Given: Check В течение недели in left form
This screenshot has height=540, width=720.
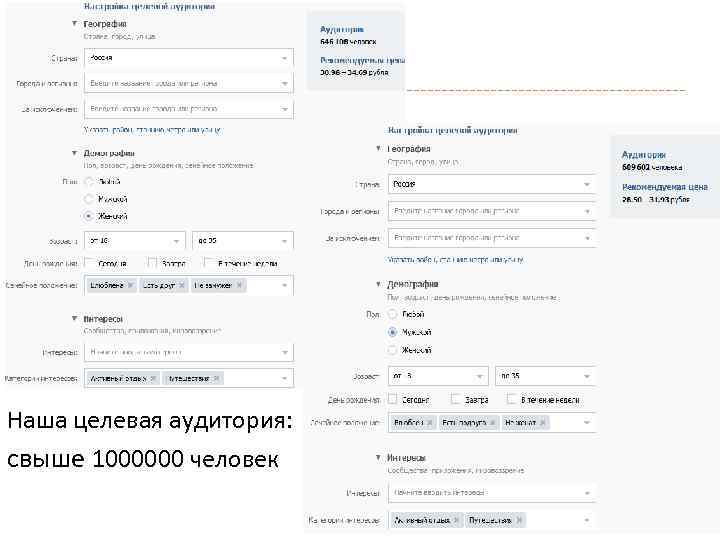Looking at the screenshot, I should (209, 263).
